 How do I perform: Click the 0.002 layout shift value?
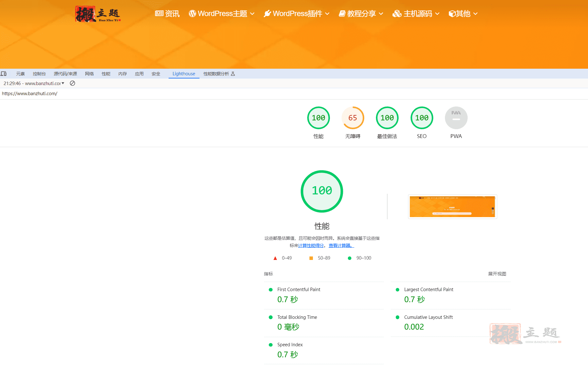click(x=414, y=327)
